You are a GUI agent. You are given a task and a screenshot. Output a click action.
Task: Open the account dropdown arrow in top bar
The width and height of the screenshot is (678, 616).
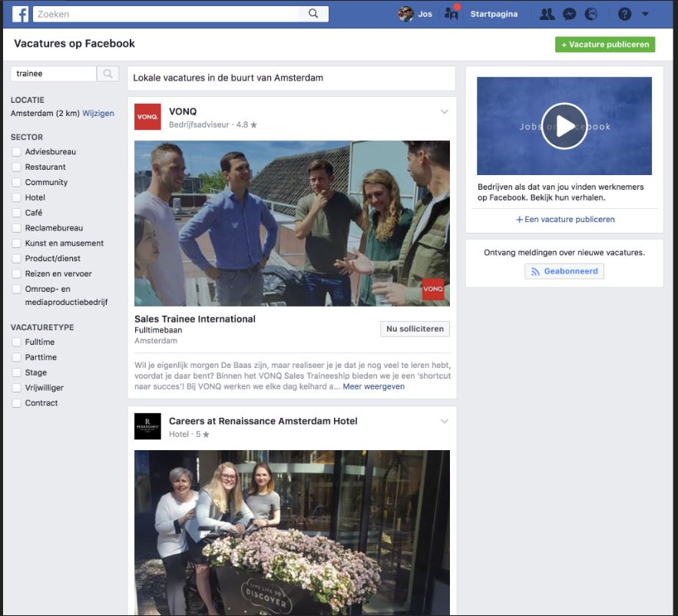[645, 15]
